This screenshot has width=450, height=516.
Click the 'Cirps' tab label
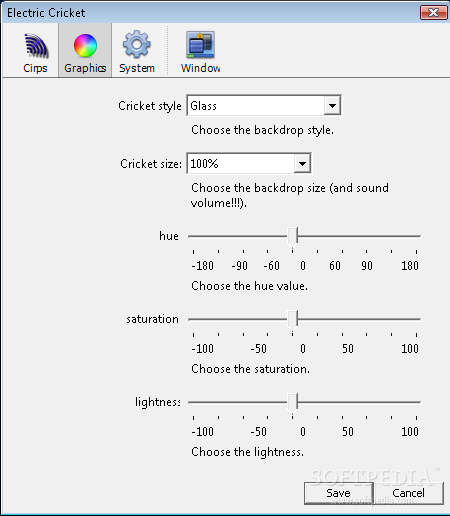[x=35, y=68]
